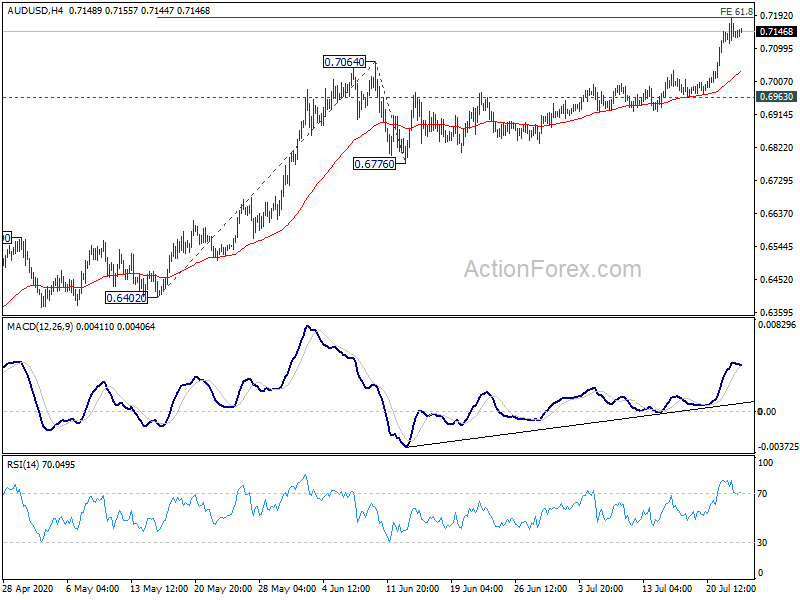Select the 0.70640 price label

pos(344,62)
